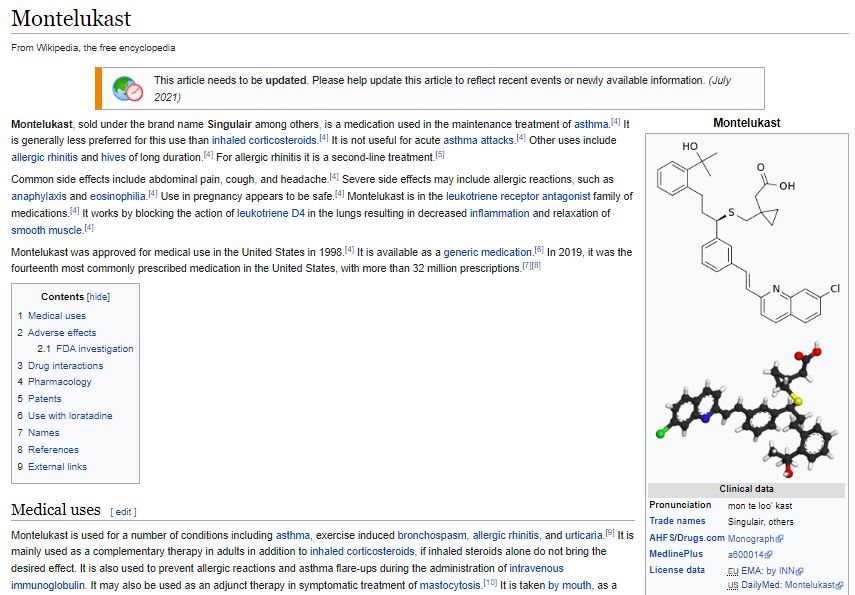The height and width of the screenshot is (595, 855).
Task: Open the Monograph external link
Action: coord(751,539)
